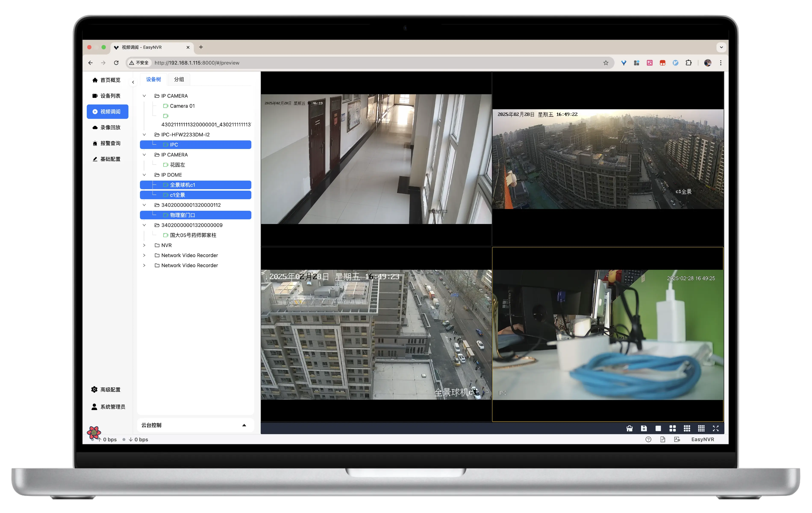Image resolution: width=812 pixels, height=513 pixels.
Task: Click the browser profile avatar
Action: point(708,63)
